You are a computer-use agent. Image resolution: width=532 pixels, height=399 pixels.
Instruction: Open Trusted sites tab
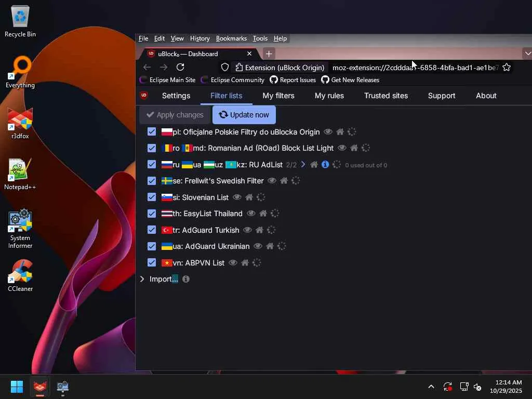(x=386, y=96)
